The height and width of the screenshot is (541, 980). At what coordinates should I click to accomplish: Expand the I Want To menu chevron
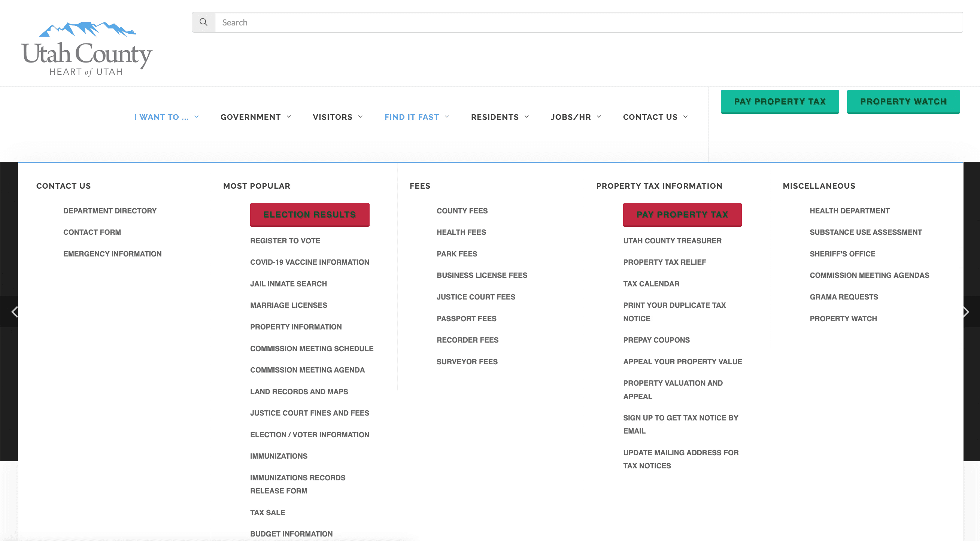(x=197, y=117)
